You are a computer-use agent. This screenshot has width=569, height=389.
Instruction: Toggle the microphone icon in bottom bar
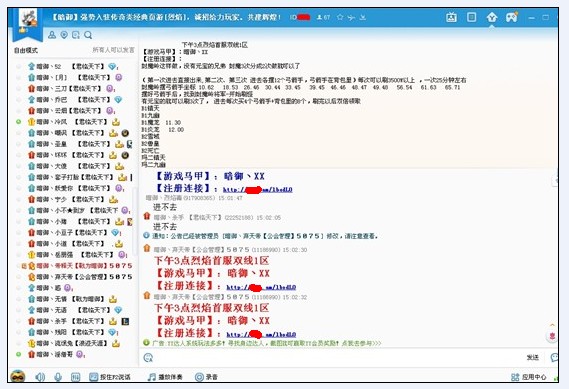(58, 377)
